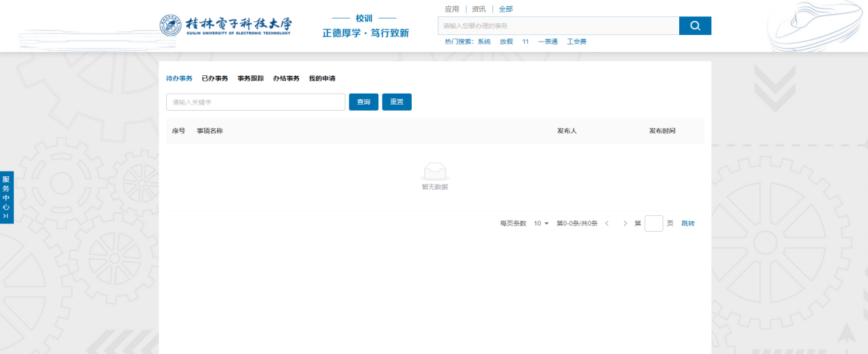Viewport: 868px width, 354px height.
Task: Switch to the 已办事务 tab
Action: coord(215,79)
